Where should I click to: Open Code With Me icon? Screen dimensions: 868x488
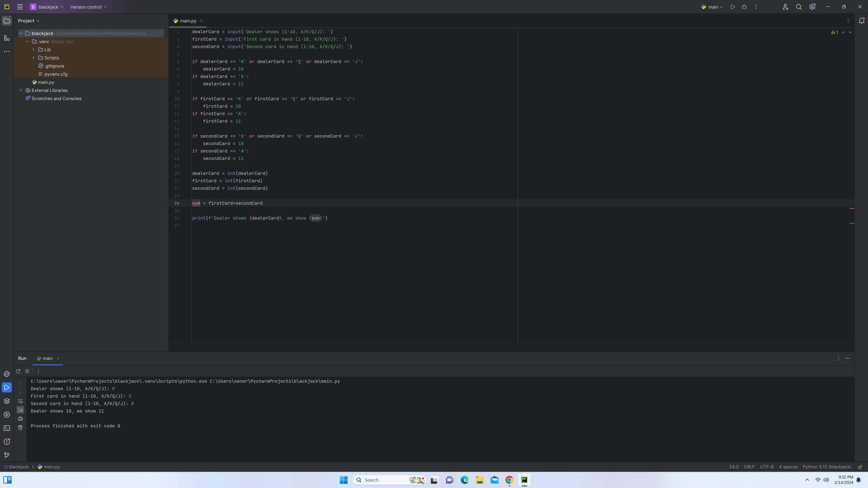click(785, 7)
